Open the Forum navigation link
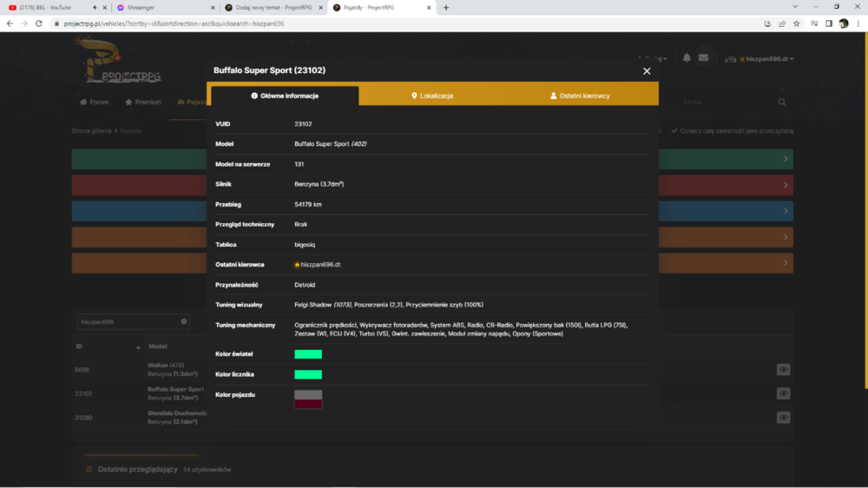868x488 pixels. (95, 102)
